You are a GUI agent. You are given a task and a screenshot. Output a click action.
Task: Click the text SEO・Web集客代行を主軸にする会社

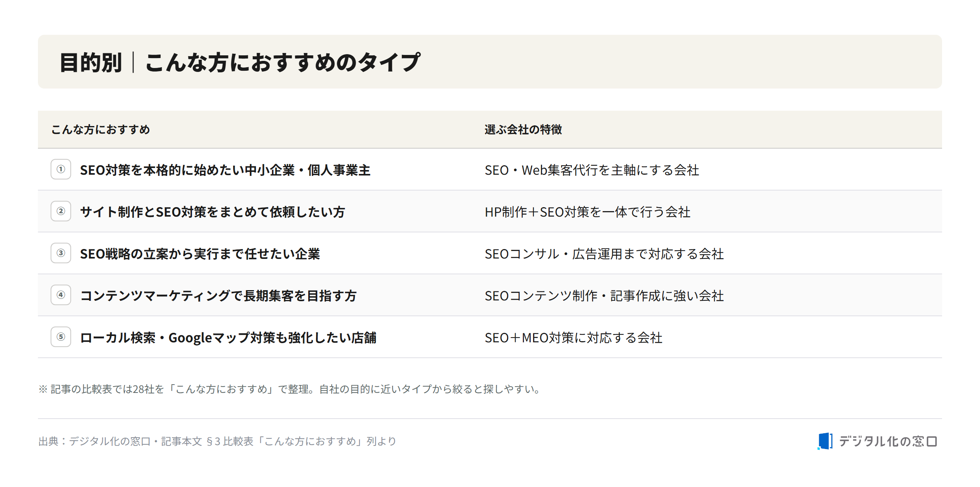(x=592, y=170)
